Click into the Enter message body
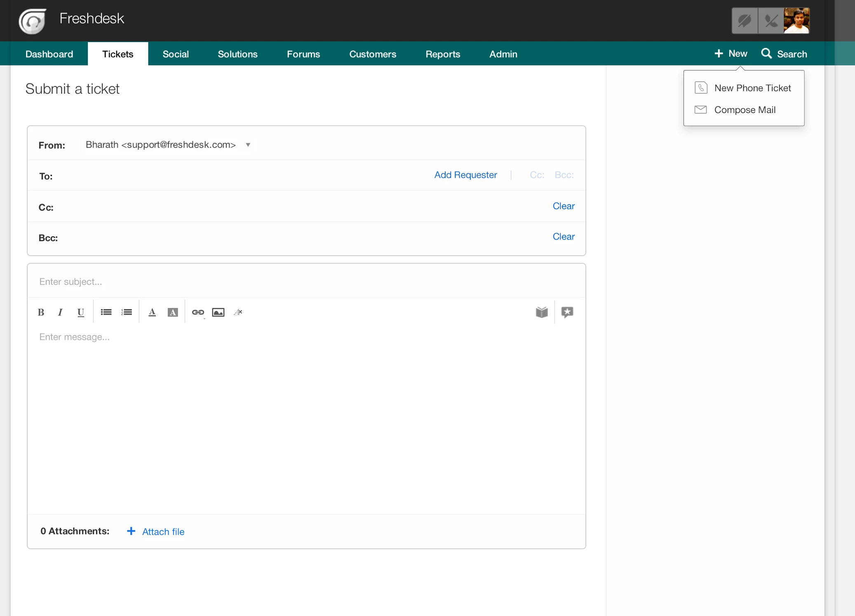 pyautogui.click(x=306, y=419)
